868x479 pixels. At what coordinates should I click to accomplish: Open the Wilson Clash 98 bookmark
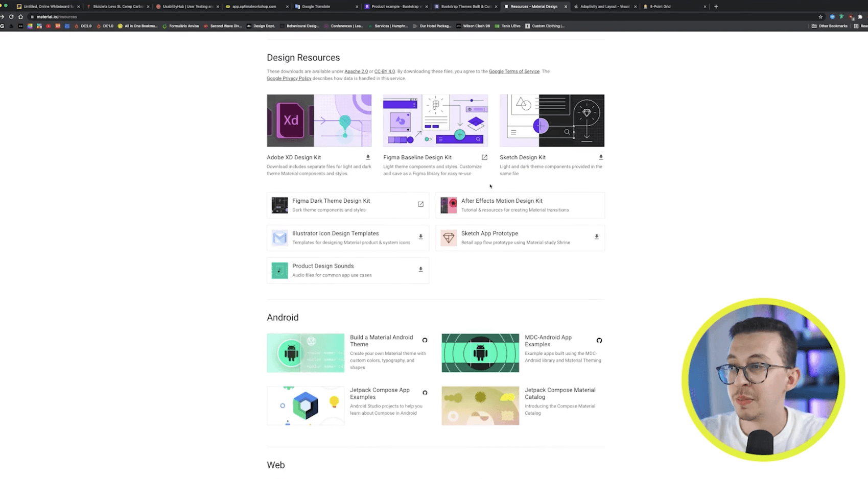473,26
